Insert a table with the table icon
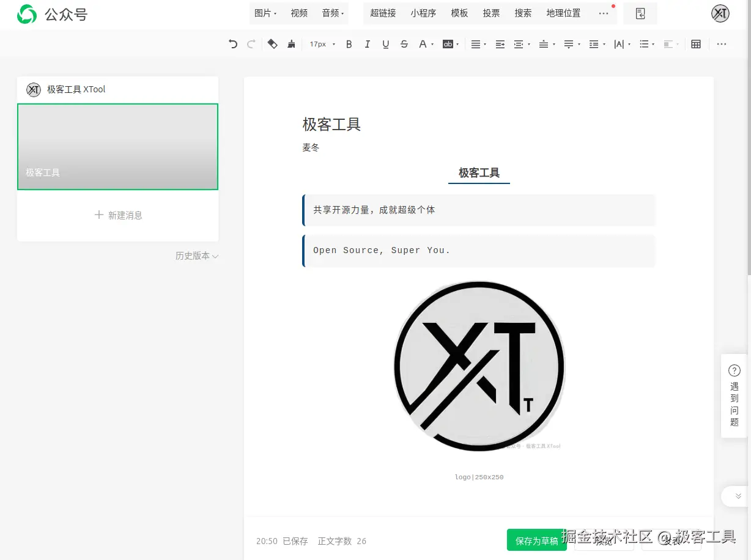Image resolution: width=751 pixels, height=560 pixels. coord(696,43)
